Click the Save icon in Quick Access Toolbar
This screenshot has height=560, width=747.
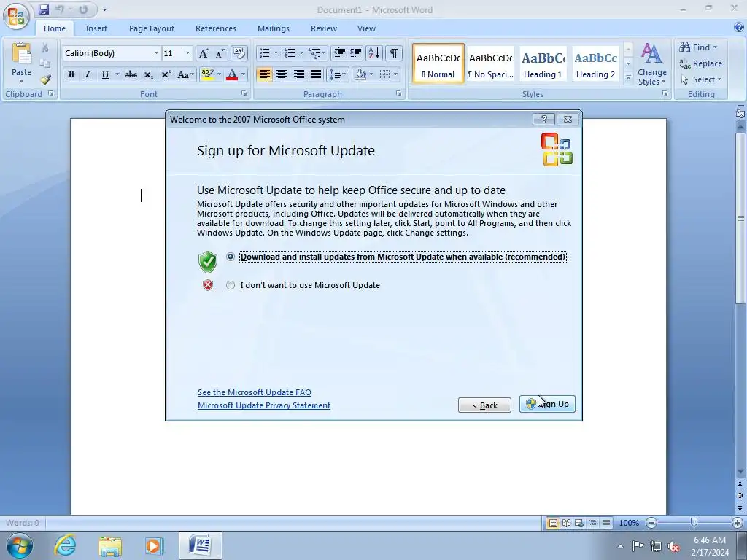pyautogui.click(x=44, y=9)
